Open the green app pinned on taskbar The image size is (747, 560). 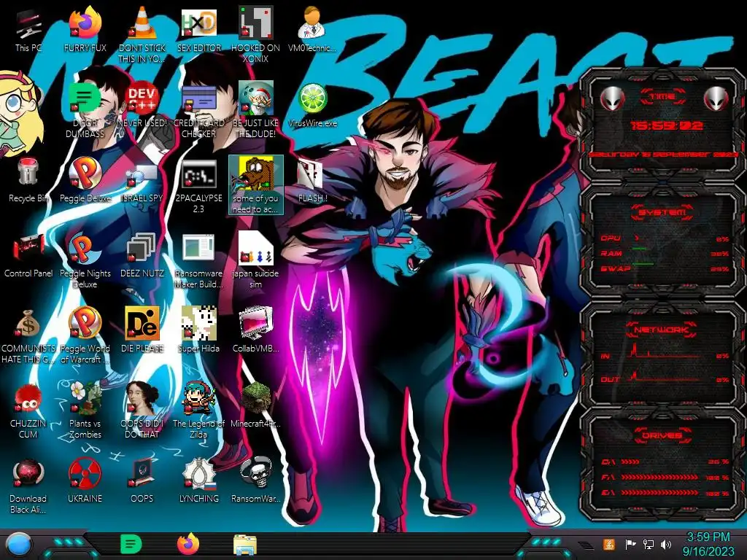click(131, 544)
